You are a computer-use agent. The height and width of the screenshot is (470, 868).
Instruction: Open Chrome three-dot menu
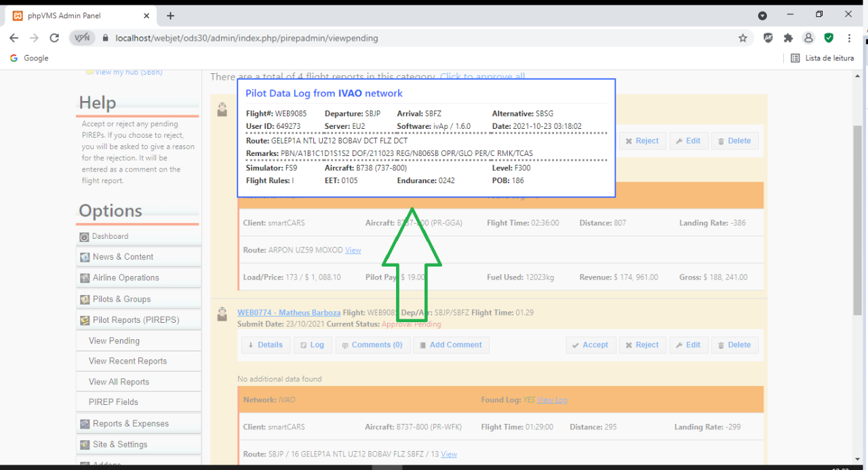click(x=849, y=38)
